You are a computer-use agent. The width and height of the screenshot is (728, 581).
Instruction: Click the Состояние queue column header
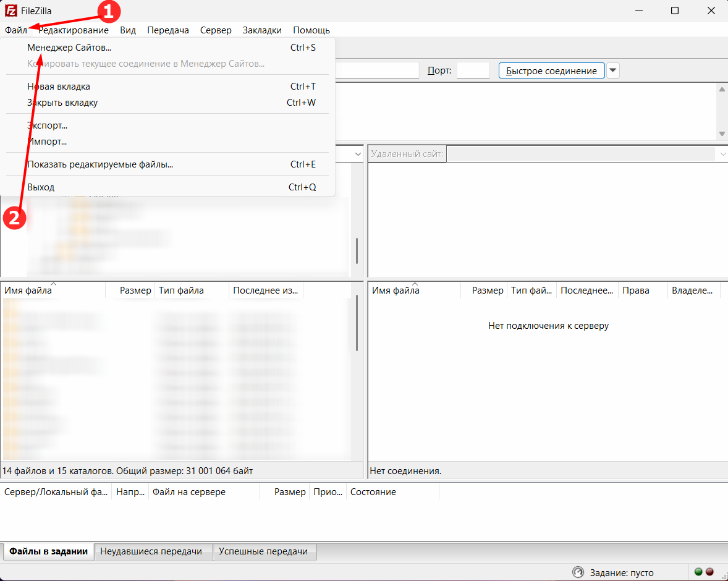[393, 492]
